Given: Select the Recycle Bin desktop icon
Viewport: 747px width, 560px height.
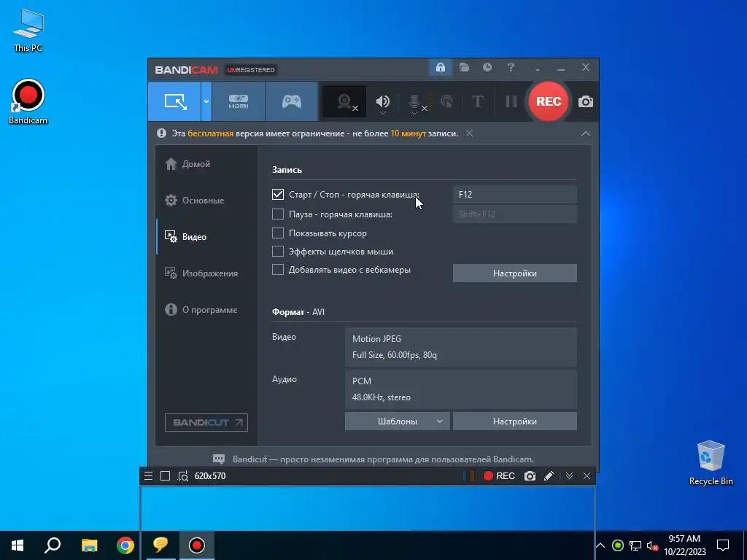Looking at the screenshot, I should 711,463.
